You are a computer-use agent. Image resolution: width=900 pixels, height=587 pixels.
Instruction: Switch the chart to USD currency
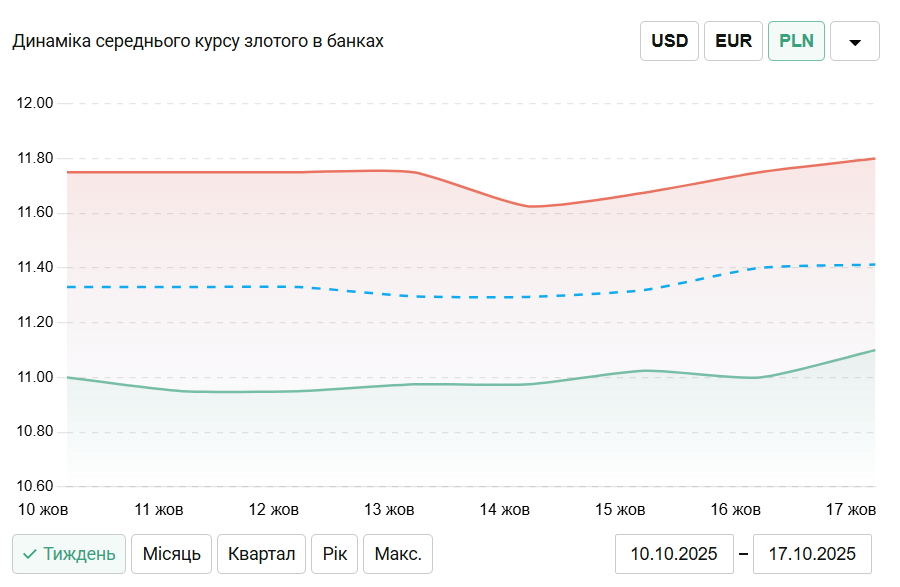coord(669,42)
